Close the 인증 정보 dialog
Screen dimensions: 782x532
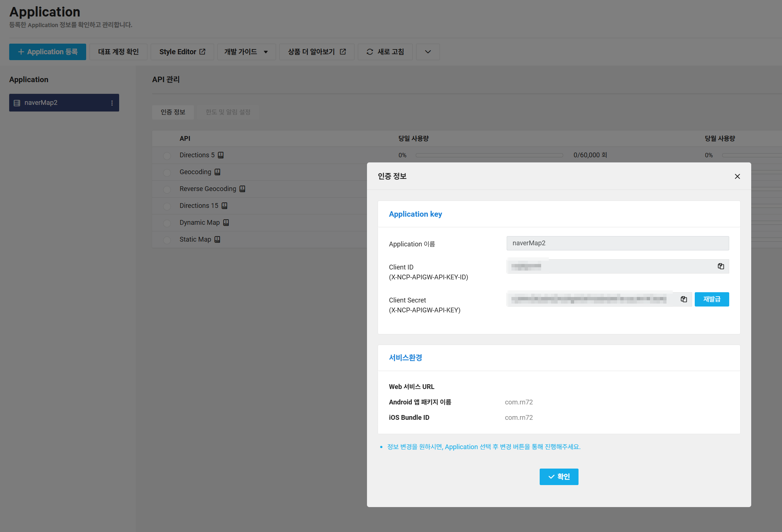737,176
